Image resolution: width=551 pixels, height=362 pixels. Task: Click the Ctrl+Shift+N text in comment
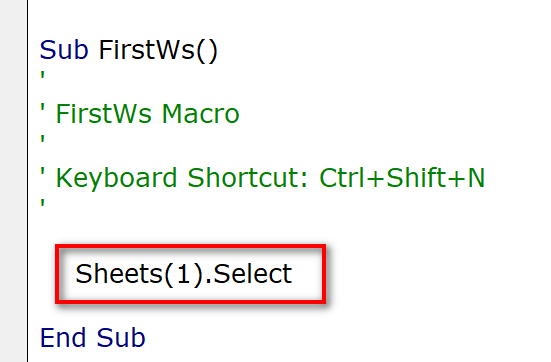tap(402, 177)
